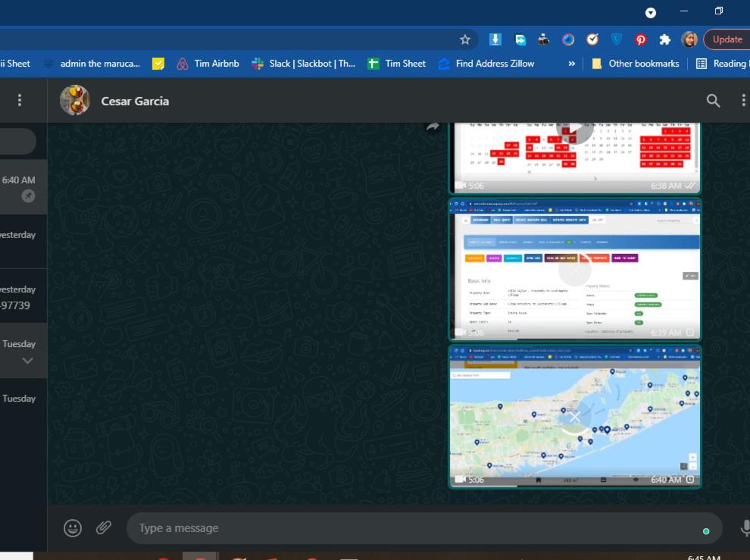
Task: Open the chat list menu dots
Action: (x=20, y=100)
